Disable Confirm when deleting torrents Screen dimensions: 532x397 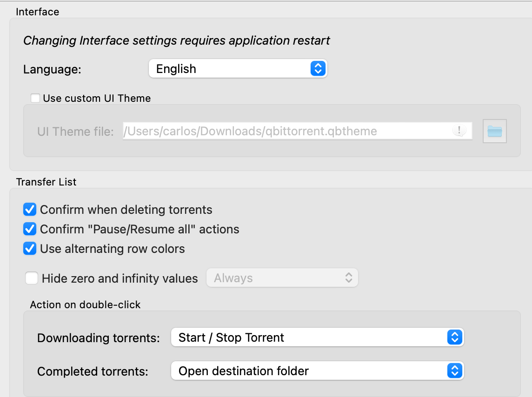30,210
